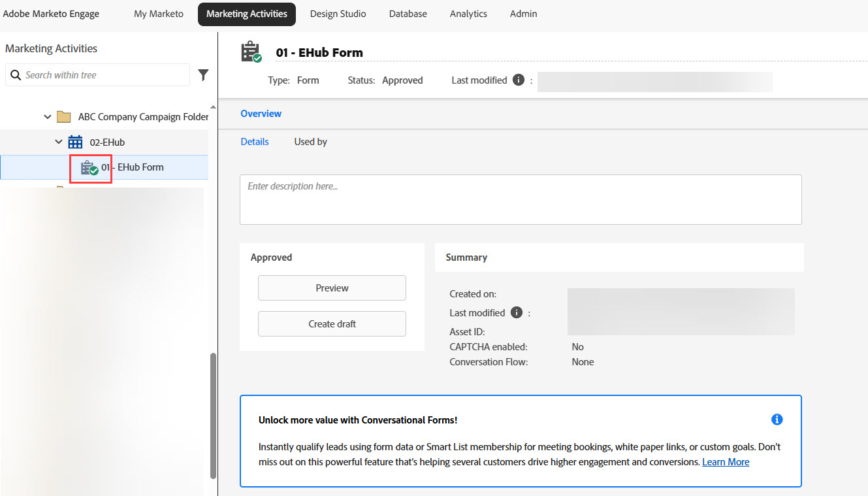Viewport: 868px width, 496px height.
Task: Open the My Marketo tab
Action: click(159, 14)
